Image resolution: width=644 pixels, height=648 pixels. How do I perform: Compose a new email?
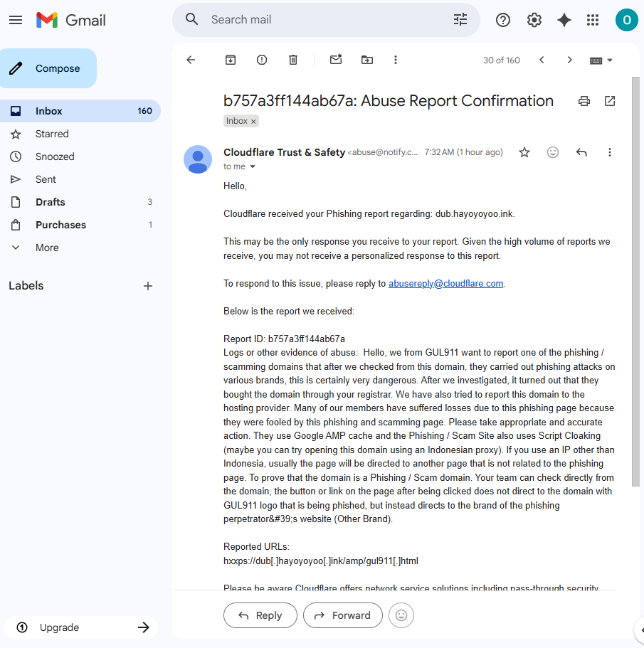[x=48, y=68]
